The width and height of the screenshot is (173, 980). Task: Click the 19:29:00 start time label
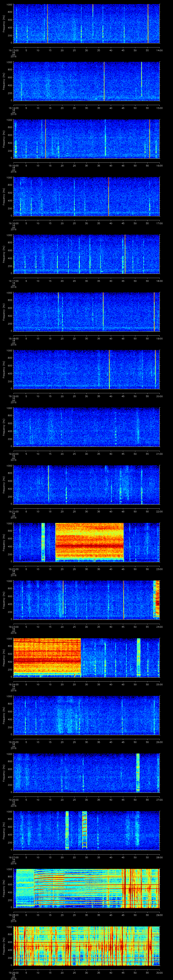(x=14, y=972)
